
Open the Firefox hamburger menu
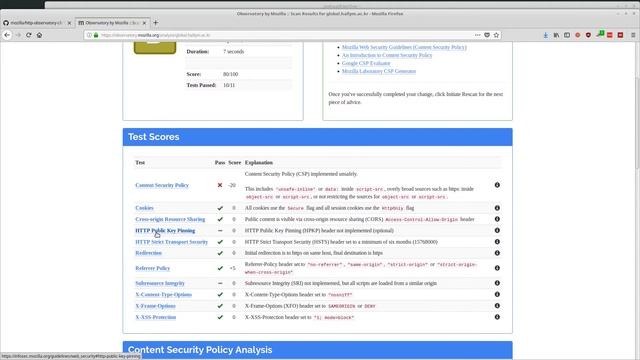tap(633, 35)
